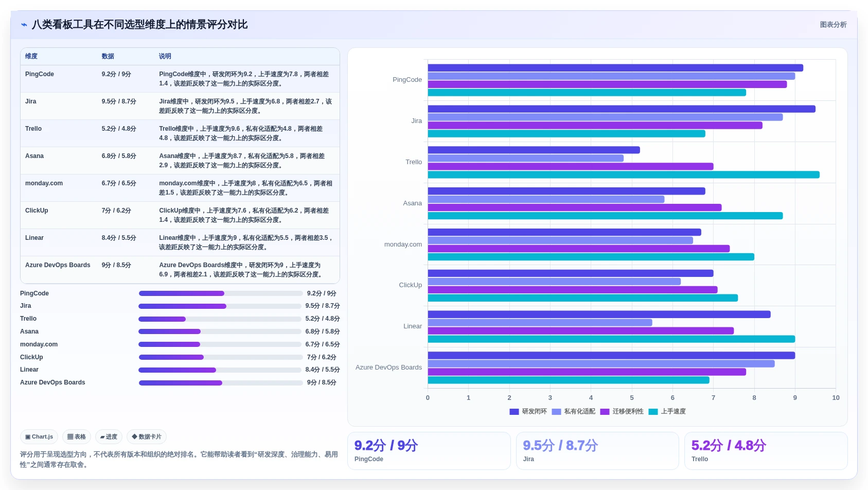
Task: Click table cell 6.7分 / 6.5分
Action: [119, 183]
